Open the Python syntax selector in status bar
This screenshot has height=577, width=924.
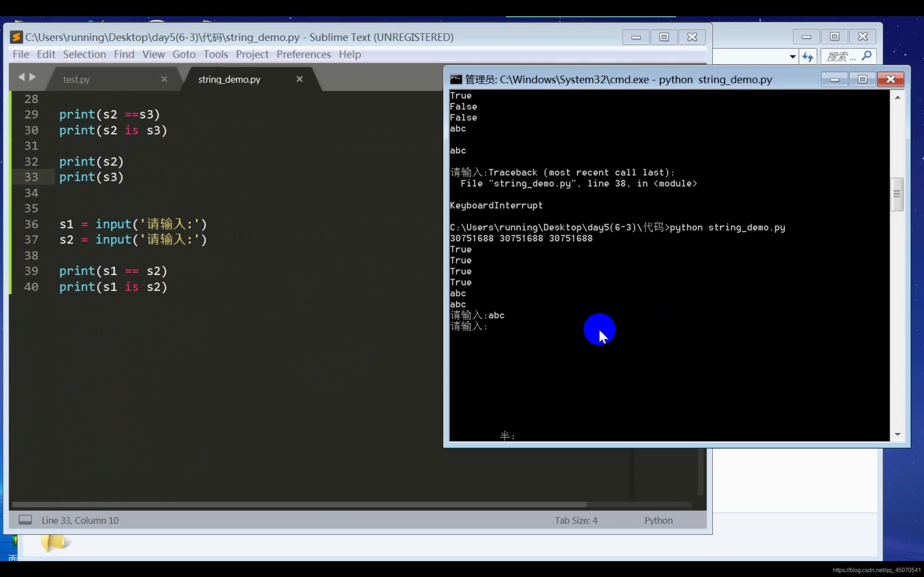tap(658, 520)
